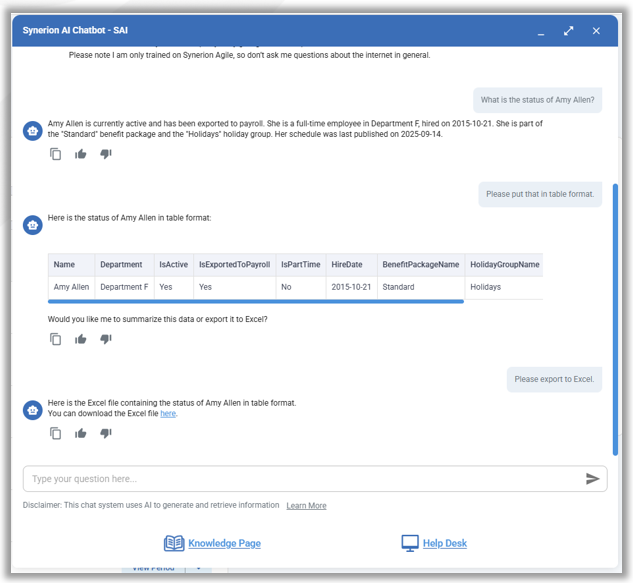This screenshot has height=583, width=633.
Task: Like the table format response
Action: point(81,339)
